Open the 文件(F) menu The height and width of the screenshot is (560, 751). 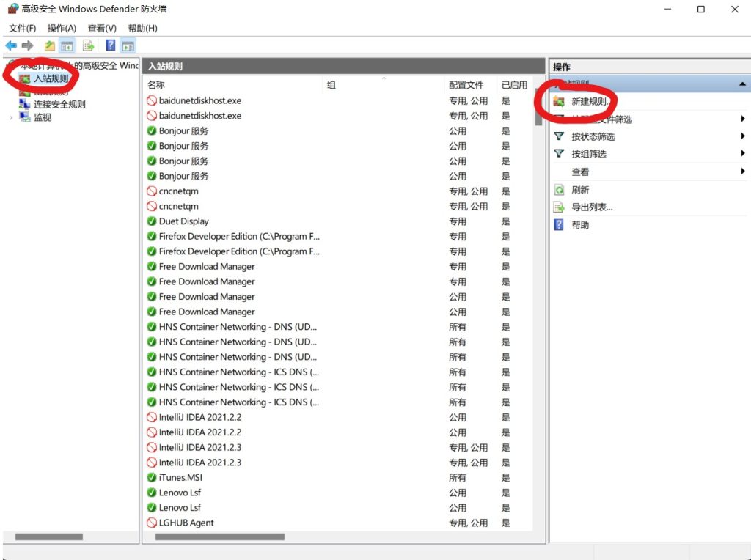23,28
